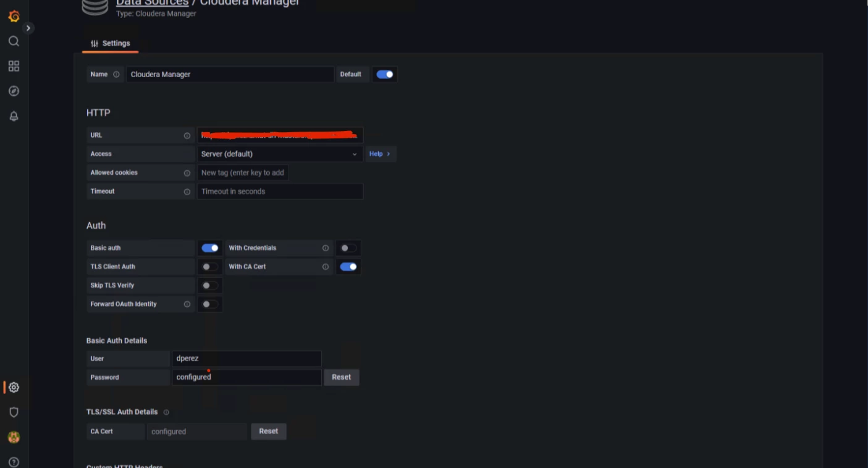Click info icon next to Name
868x468 pixels.
pos(116,74)
